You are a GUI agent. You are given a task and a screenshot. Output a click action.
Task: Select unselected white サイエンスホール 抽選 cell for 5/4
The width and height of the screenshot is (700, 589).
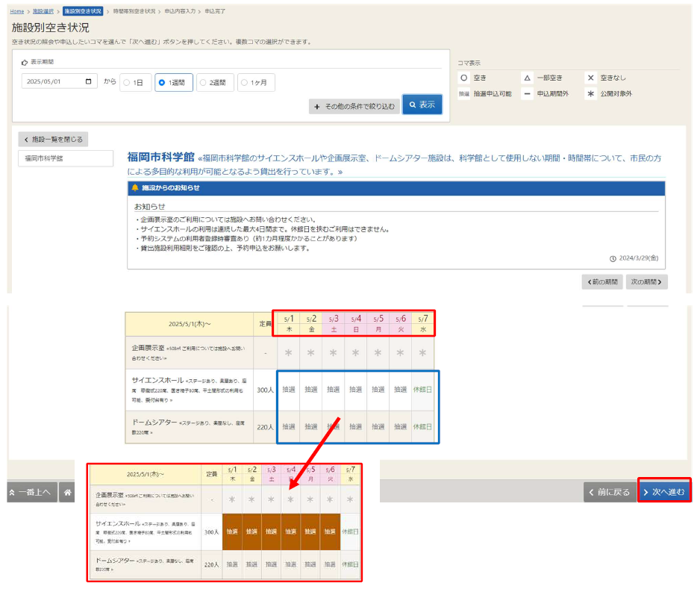(x=355, y=390)
